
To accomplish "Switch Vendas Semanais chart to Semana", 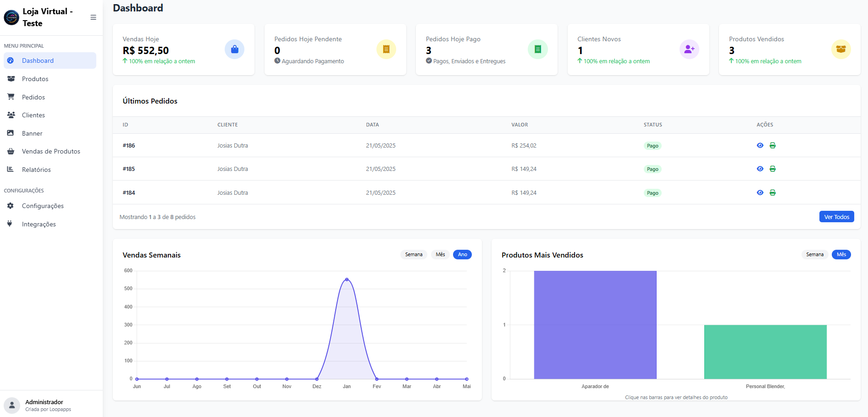I will click(414, 255).
